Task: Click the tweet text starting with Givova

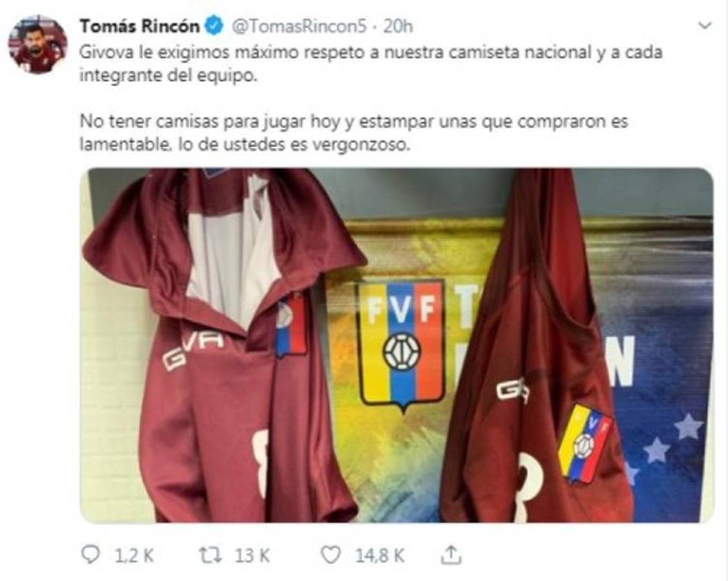Action: (371, 63)
